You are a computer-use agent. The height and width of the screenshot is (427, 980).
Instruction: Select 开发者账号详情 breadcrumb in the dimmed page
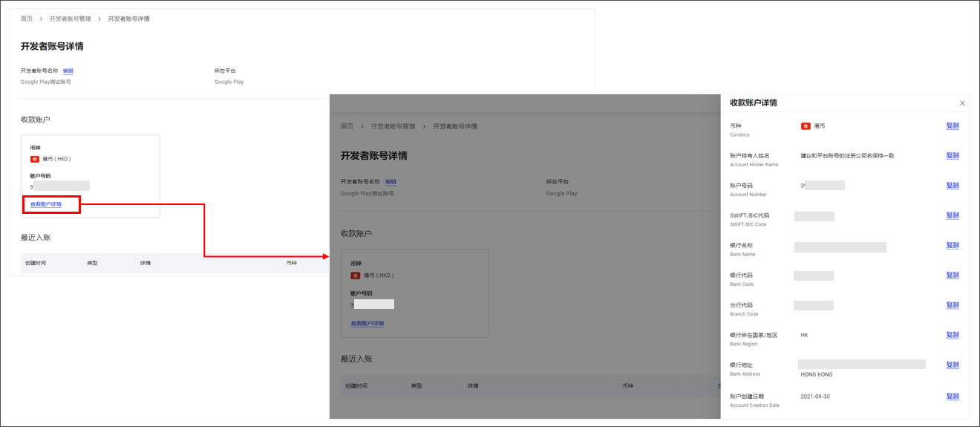[455, 126]
